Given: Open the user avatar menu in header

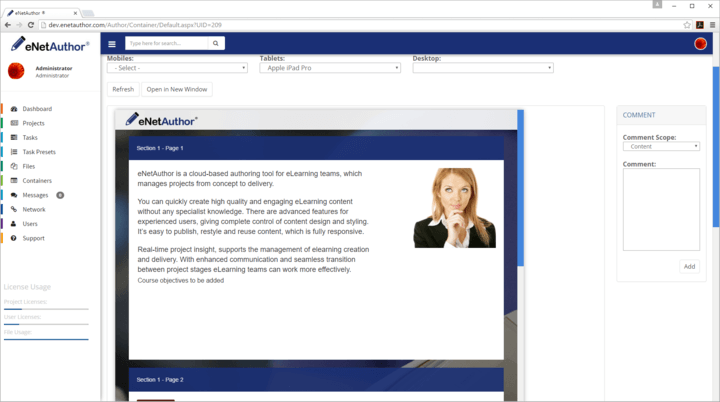Looking at the screenshot, I should click(700, 44).
